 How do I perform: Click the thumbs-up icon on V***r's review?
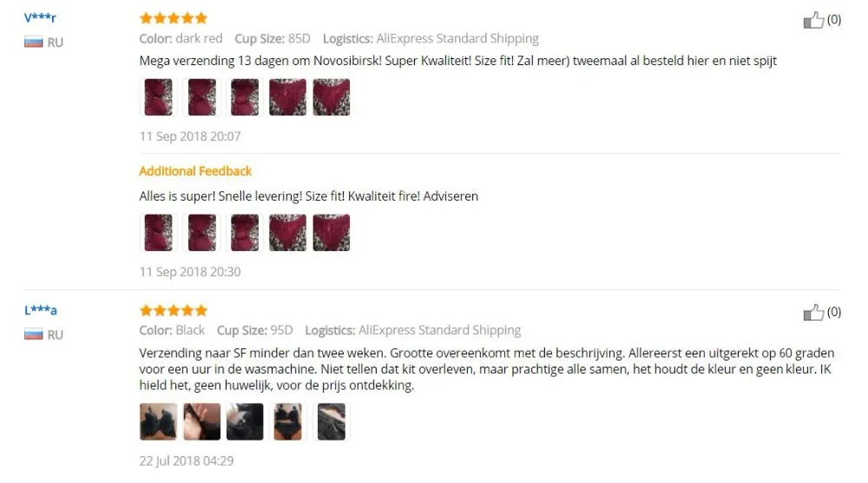(813, 21)
